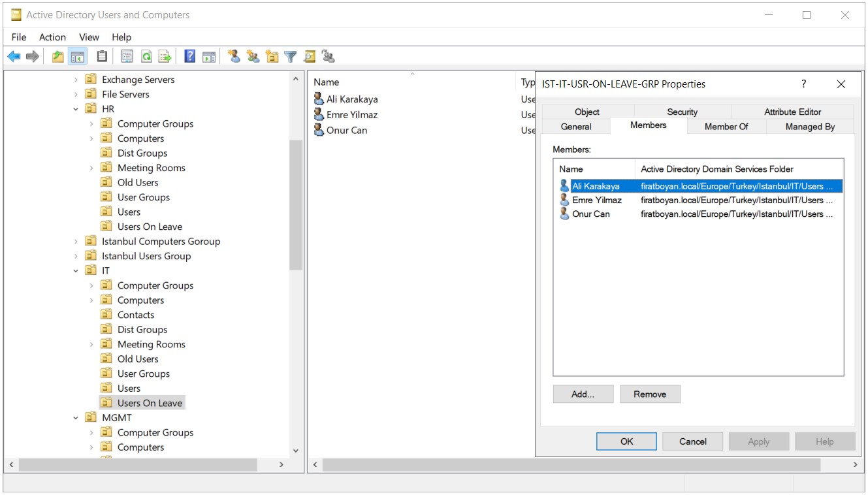The height and width of the screenshot is (495, 868).
Task: Expand Istanbul Users Group node
Action: pyautogui.click(x=76, y=256)
